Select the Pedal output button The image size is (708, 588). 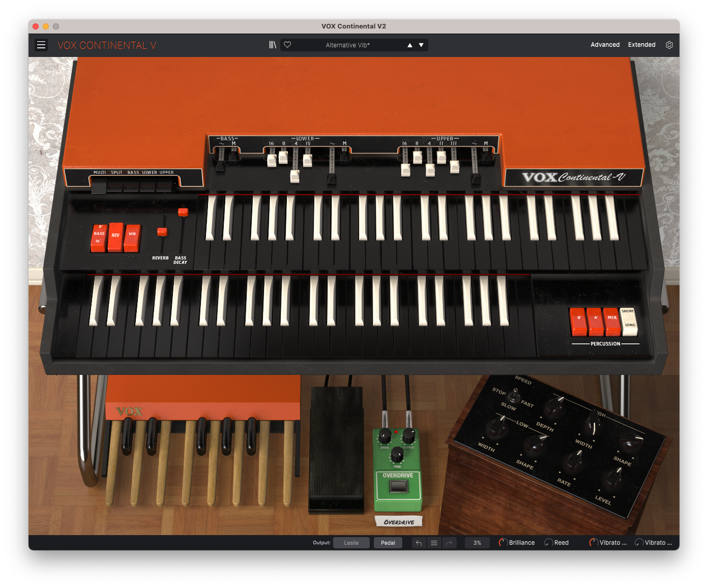click(x=388, y=543)
